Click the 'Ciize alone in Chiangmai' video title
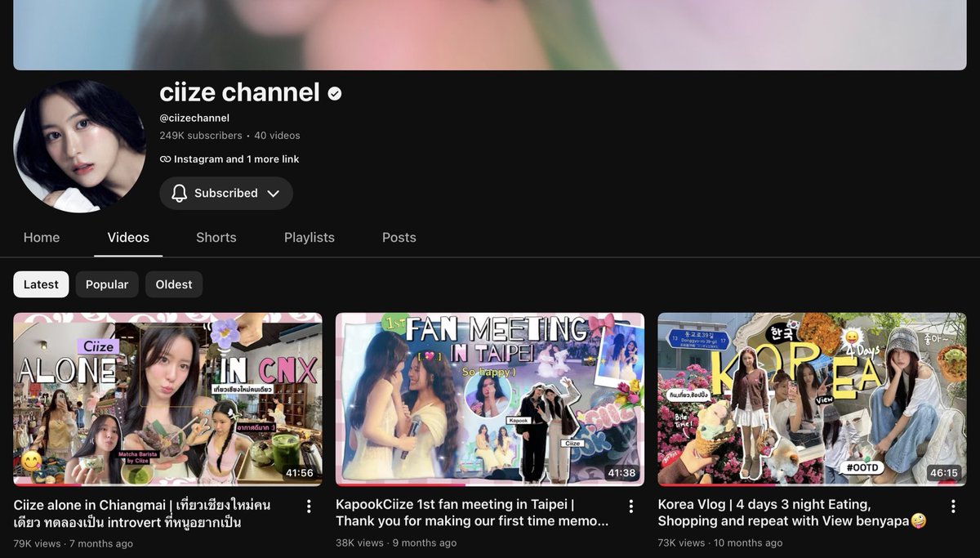 pyautogui.click(x=142, y=513)
